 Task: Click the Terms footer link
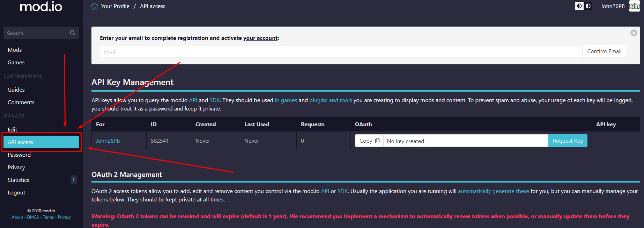48,217
